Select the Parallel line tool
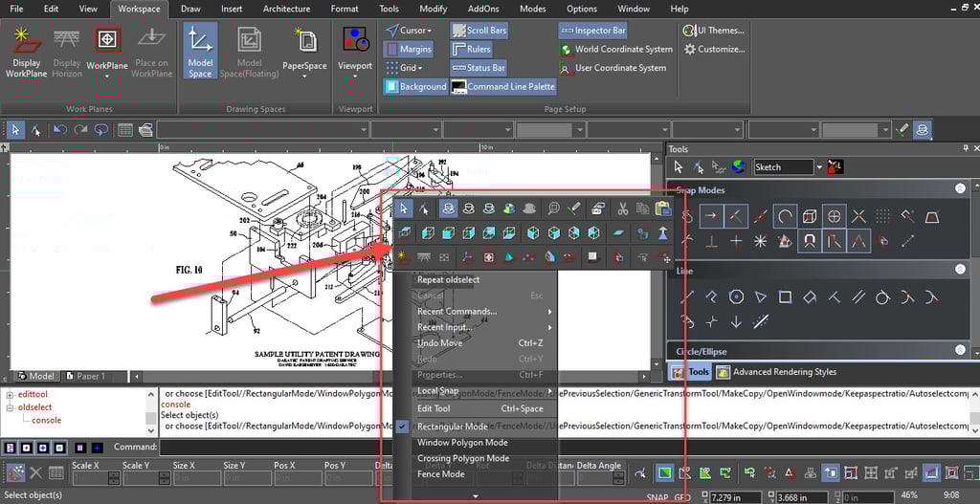This screenshot has height=504, width=980. click(858, 297)
